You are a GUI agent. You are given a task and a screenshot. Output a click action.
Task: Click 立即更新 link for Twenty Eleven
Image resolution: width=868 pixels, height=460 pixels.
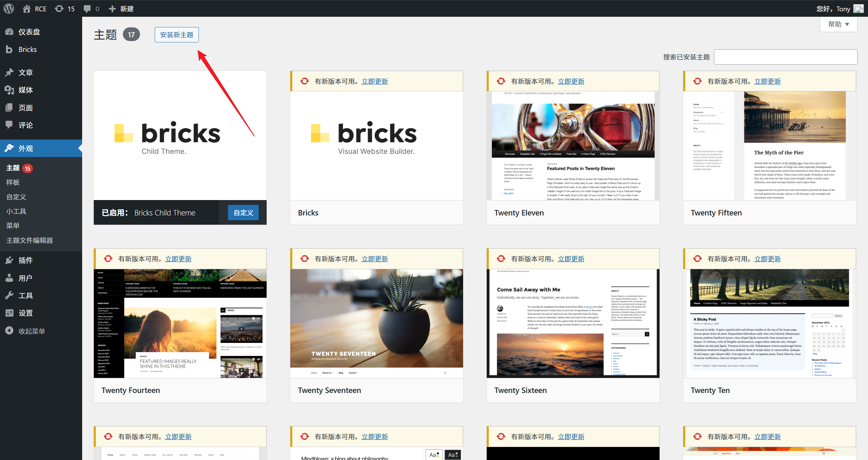(571, 81)
